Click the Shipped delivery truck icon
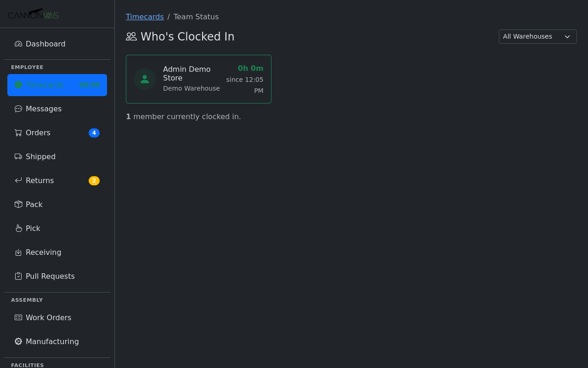Viewport: 588px width, 368px height. [x=18, y=156]
